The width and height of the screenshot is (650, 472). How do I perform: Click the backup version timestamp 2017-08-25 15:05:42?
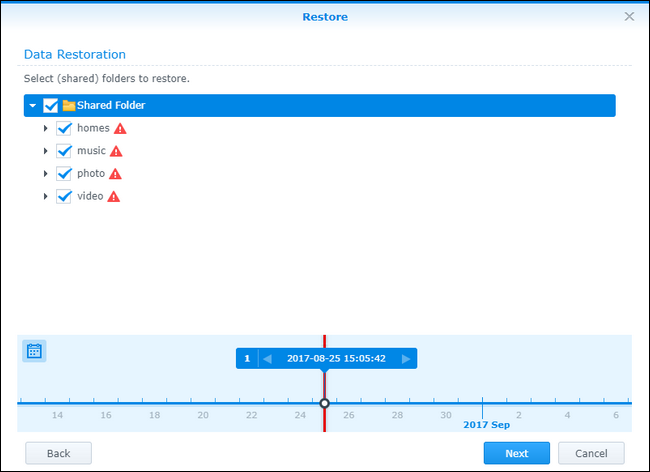click(x=336, y=358)
